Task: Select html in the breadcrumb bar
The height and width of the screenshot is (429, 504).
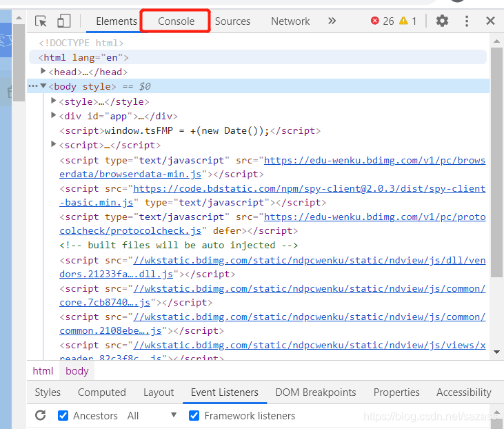Action: (43, 371)
